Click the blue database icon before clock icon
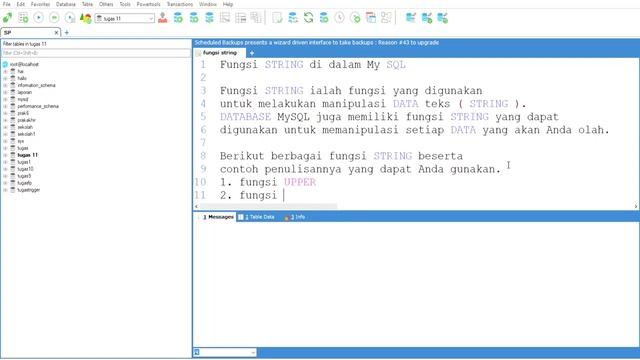The height and width of the screenshot is (360, 640). 324,18
